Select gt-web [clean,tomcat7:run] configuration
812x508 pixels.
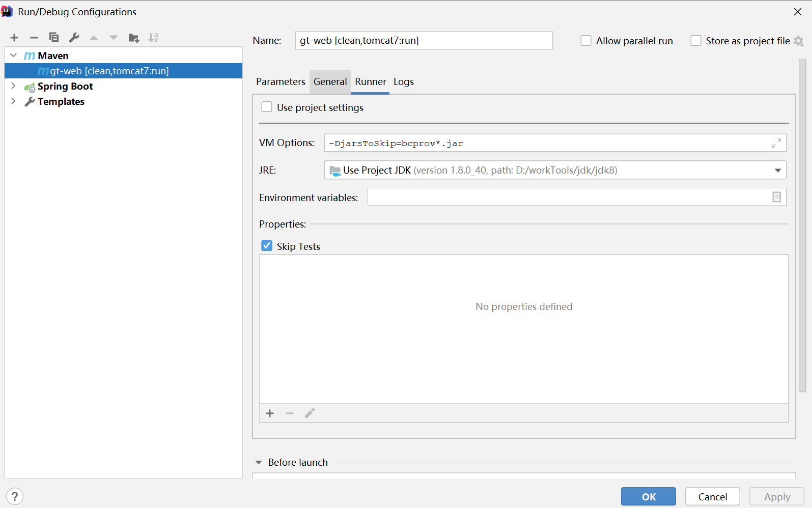coord(123,71)
